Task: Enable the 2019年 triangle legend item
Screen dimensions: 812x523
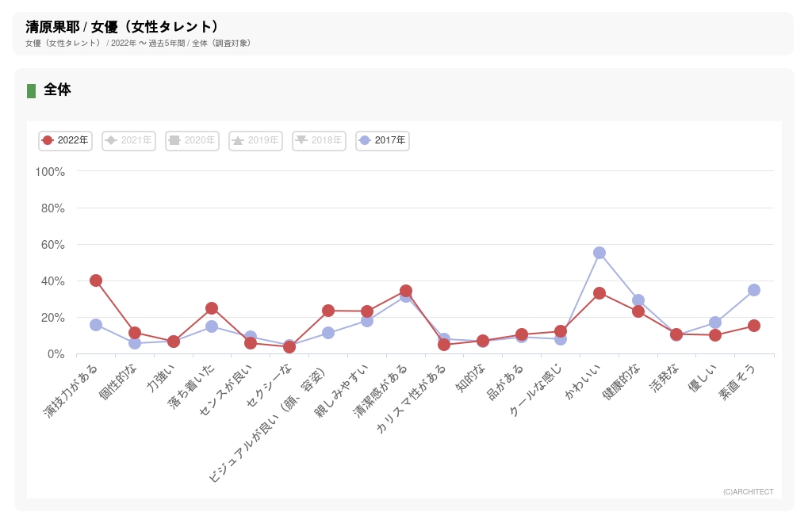Action: (x=255, y=140)
